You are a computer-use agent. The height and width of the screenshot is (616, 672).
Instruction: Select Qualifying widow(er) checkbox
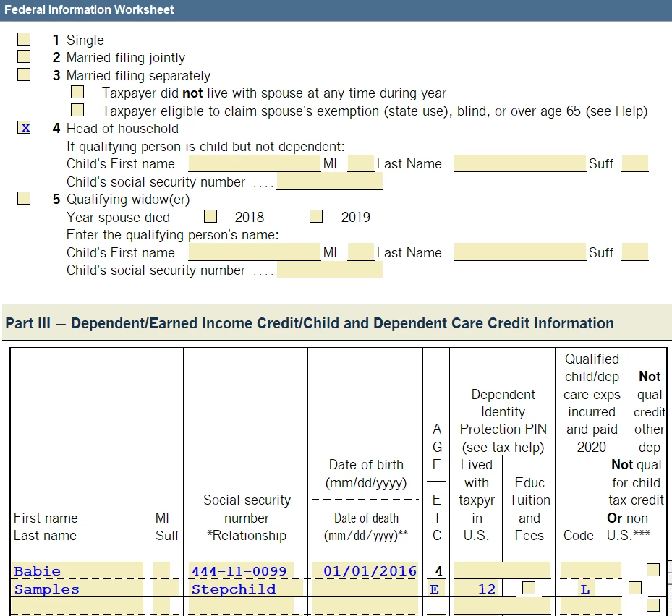[24, 198]
